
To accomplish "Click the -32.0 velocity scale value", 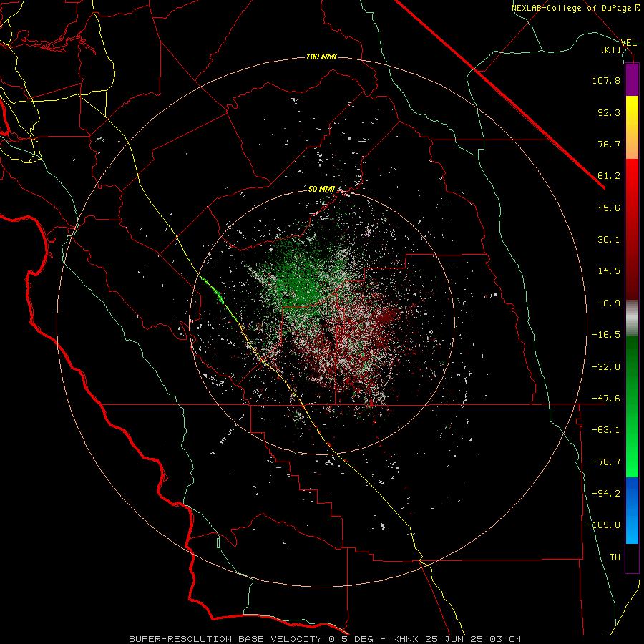I will 606,367.
